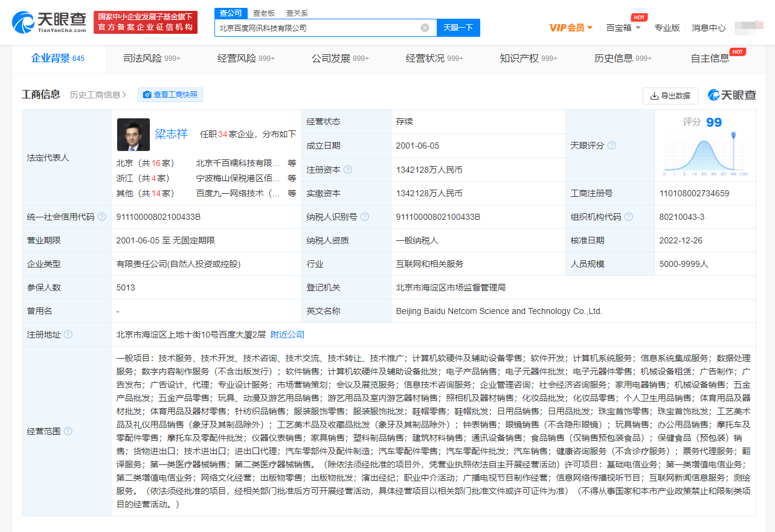The width and height of the screenshot is (775, 532).
Task: Open the 宁波梅山保税港区佰 company link
Action: pos(238,178)
